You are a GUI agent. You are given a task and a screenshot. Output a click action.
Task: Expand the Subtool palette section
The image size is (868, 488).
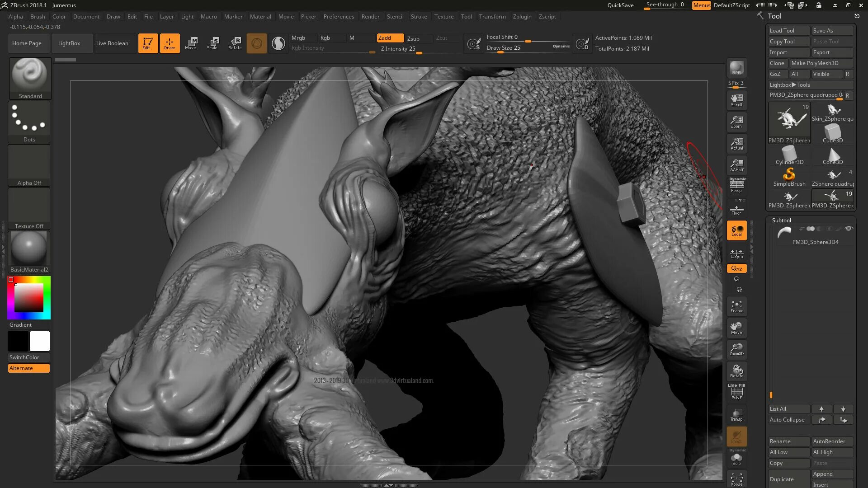click(x=781, y=221)
